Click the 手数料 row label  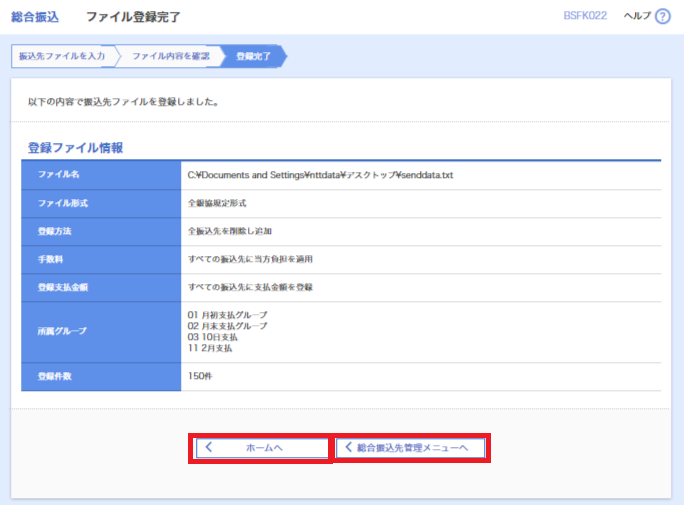(50, 259)
